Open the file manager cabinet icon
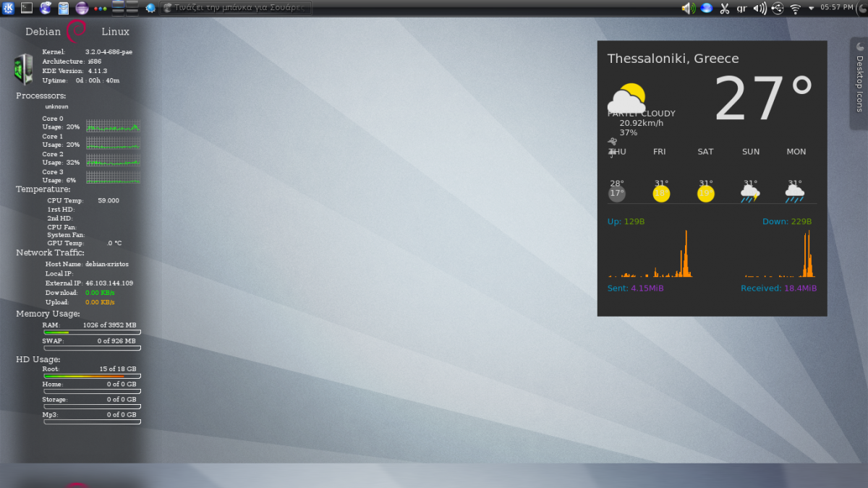 coord(64,8)
